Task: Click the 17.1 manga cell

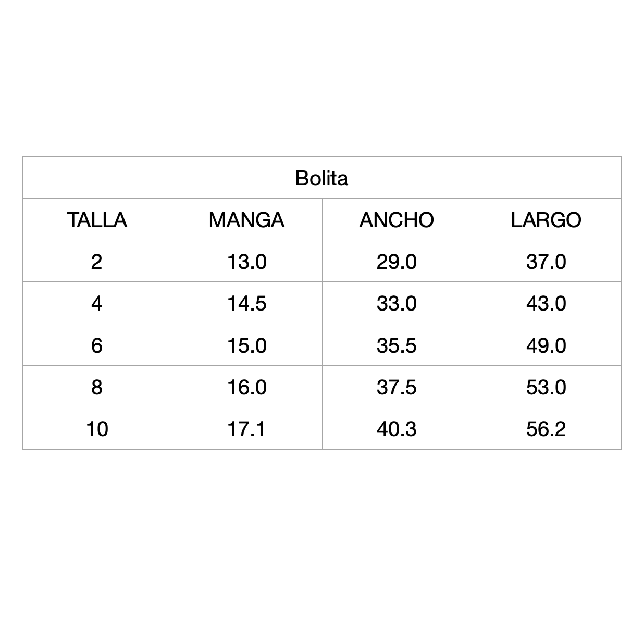Action: [x=246, y=429]
